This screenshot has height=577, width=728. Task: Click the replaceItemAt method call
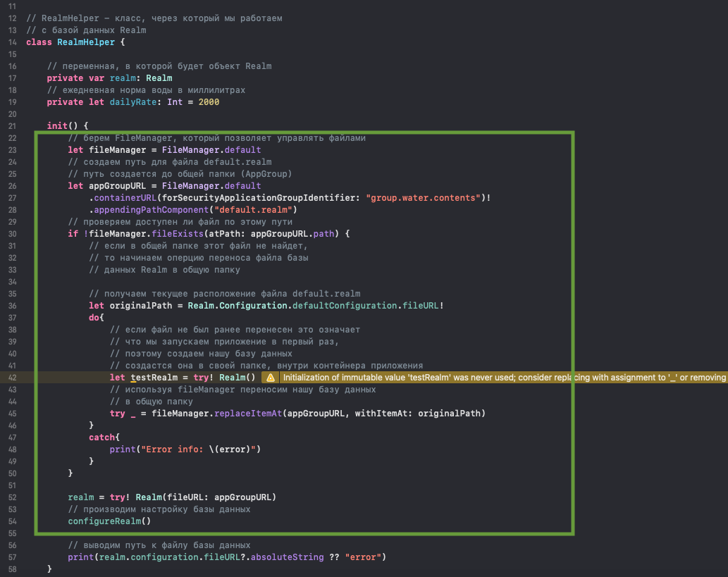click(248, 413)
